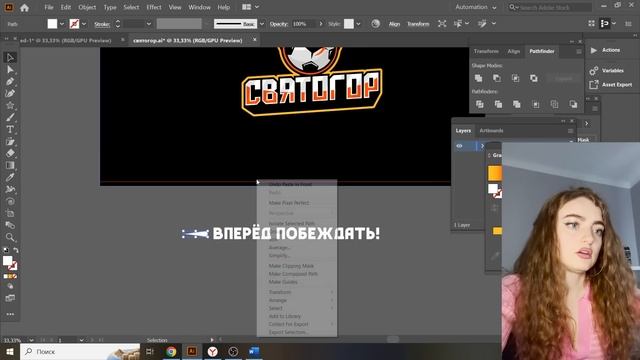Image resolution: width=640 pixels, height=360 pixels.
Task: Select the Paintbrush tool
Action: [x=10, y=118]
